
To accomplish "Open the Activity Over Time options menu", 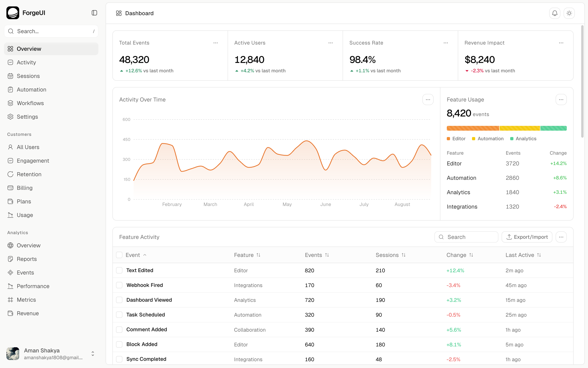I will [x=428, y=99].
